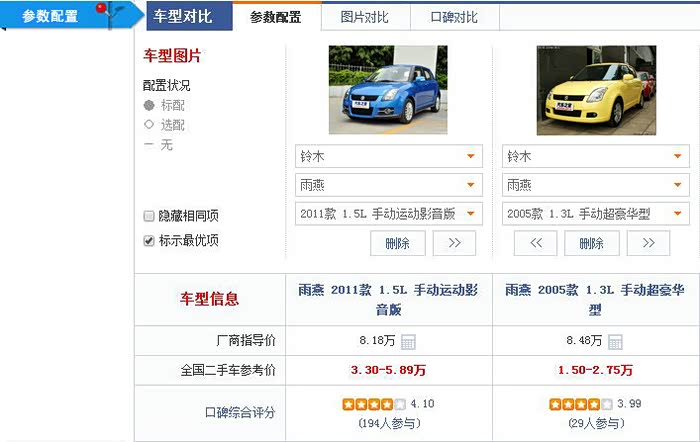Screen dimensions: 700x442
Task: Click the 参数配置 blue banner label
Action: [50, 16]
